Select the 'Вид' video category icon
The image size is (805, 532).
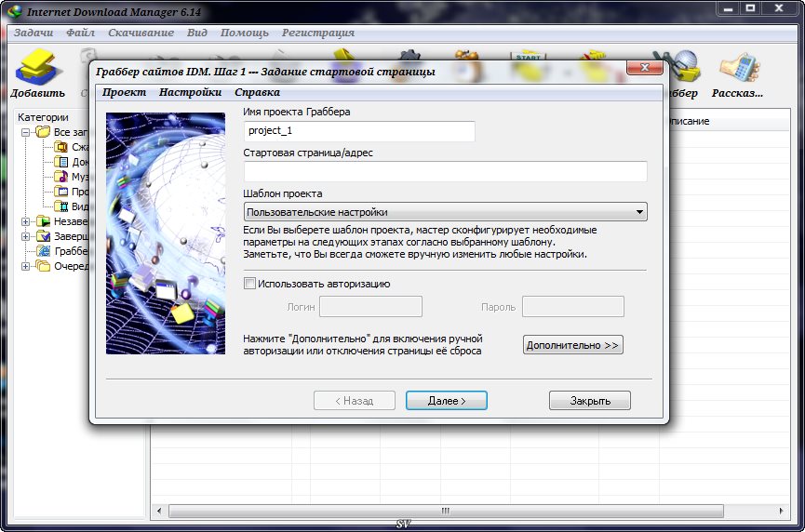(60, 206)
